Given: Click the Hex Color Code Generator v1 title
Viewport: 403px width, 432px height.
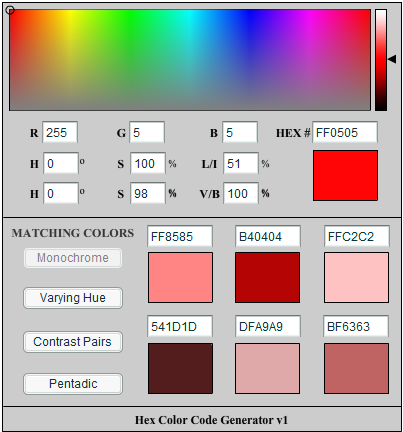Looking at the screenshot, I should [x=211, y=420].
